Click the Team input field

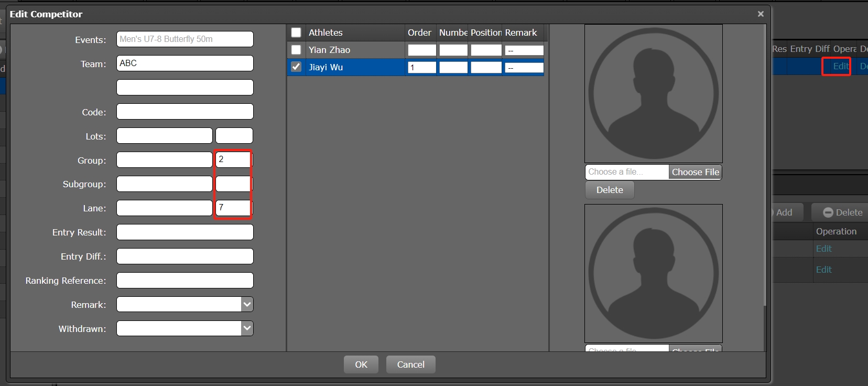pyautogui.click(x=185, y=63)
